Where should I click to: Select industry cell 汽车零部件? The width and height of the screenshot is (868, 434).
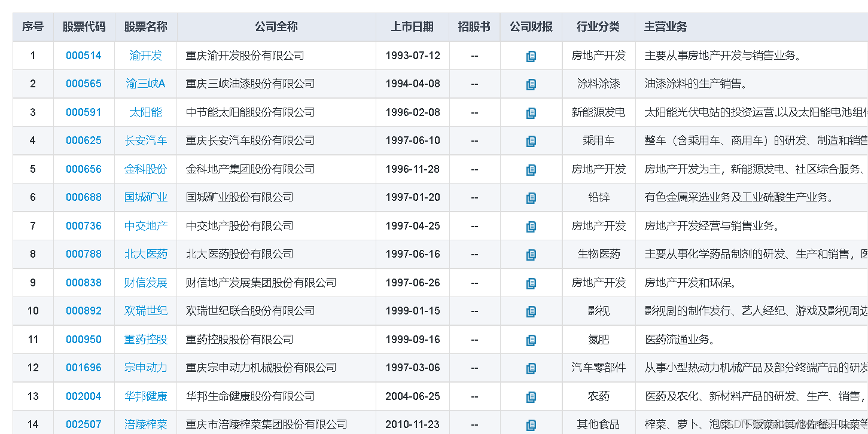pos(598,368)
